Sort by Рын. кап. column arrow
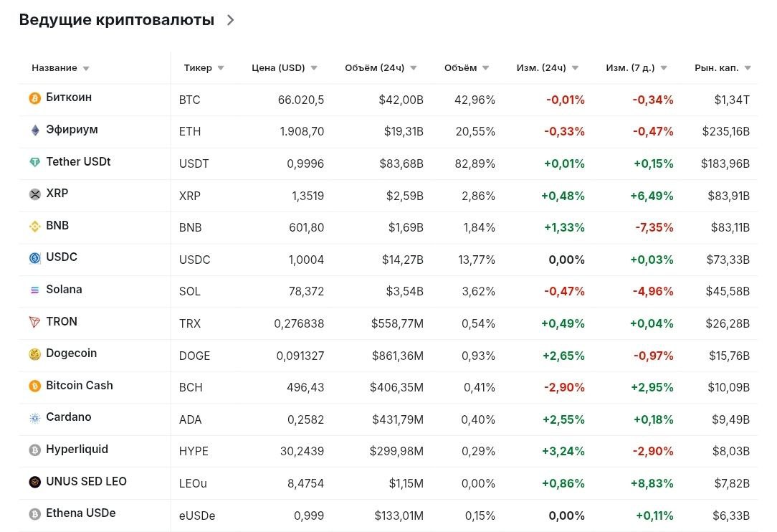777x532 pixels. click(x=748, y=69)
